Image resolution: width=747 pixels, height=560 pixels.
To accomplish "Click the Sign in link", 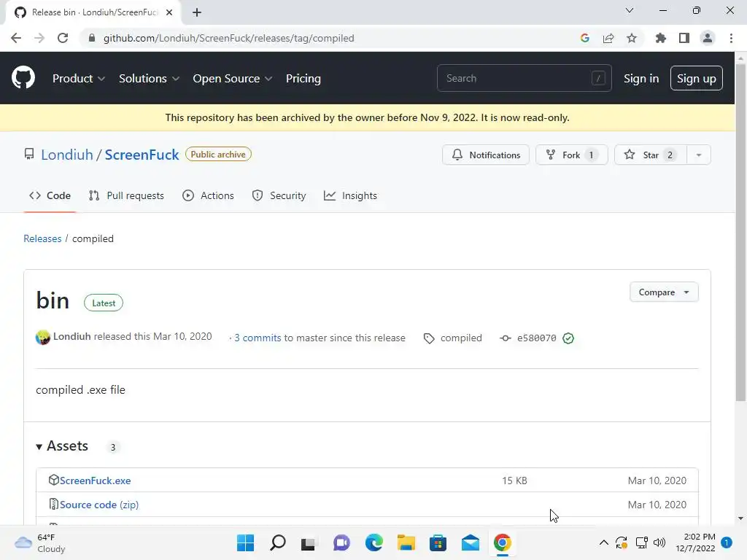I will (x=641, y=79).
